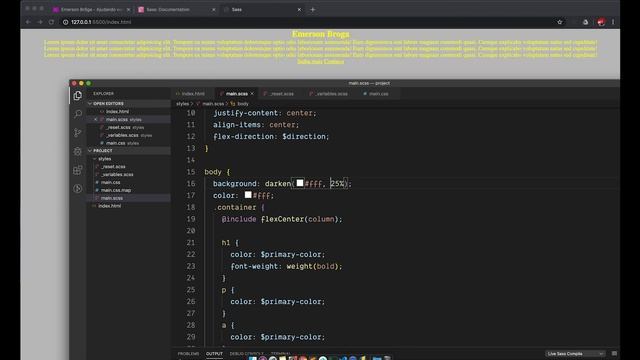This screenshot has height=360, width=640.
Task: Open Source Control view in activity bar
Action: click(78, 133)
